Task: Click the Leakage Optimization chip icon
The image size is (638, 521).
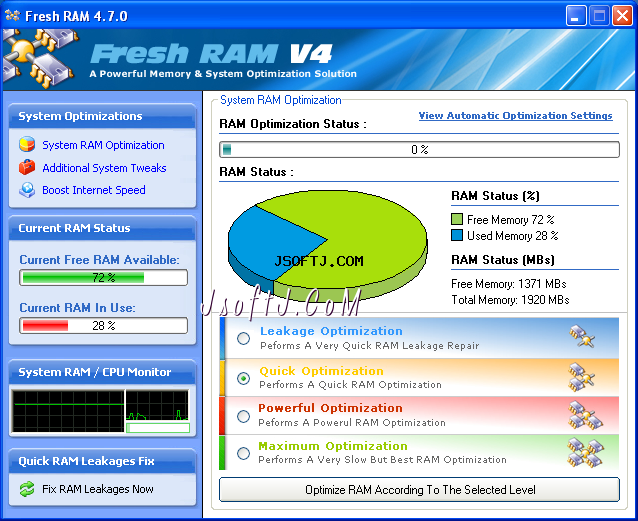Action: pyautogui.click(x=582, y=336)
